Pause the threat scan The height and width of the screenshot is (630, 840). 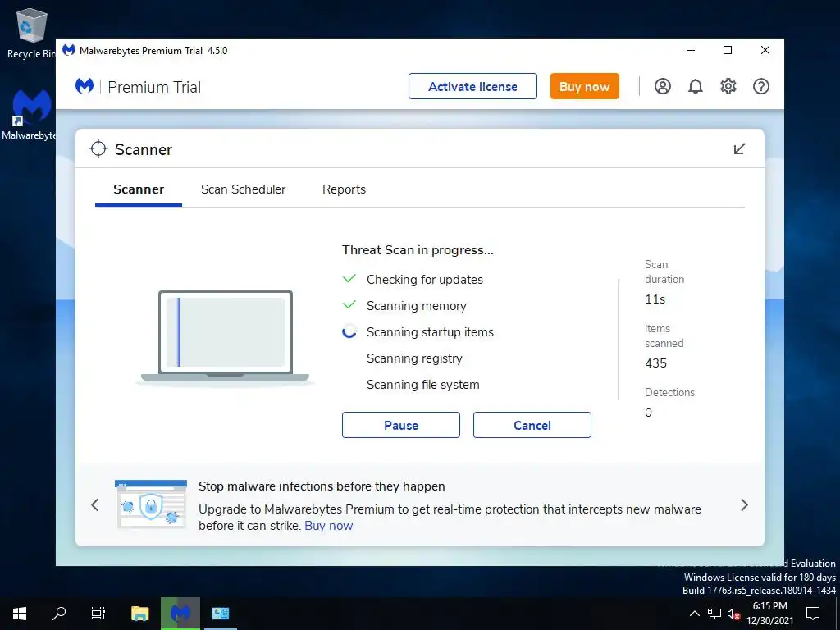click(400, 425)
